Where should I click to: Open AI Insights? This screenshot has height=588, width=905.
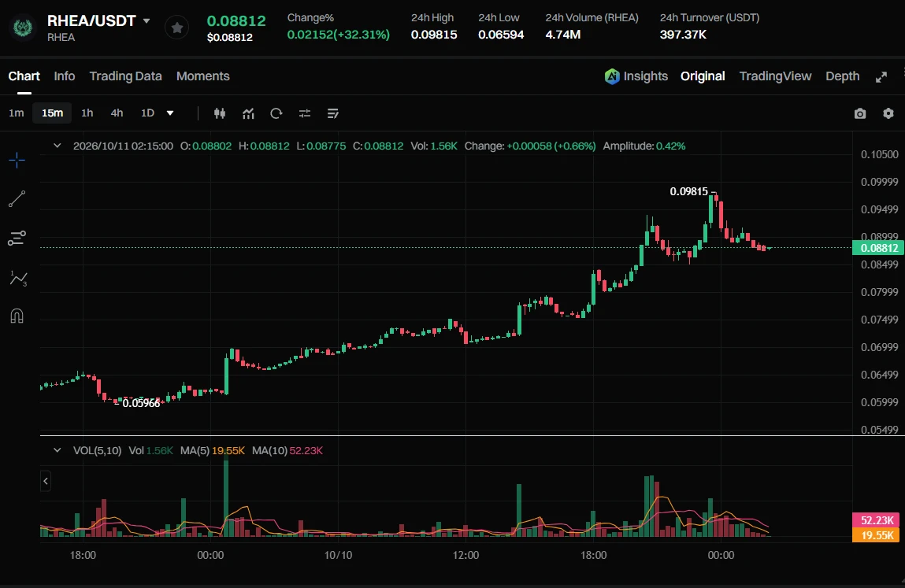pyautogui.click(x=636, y=76)
